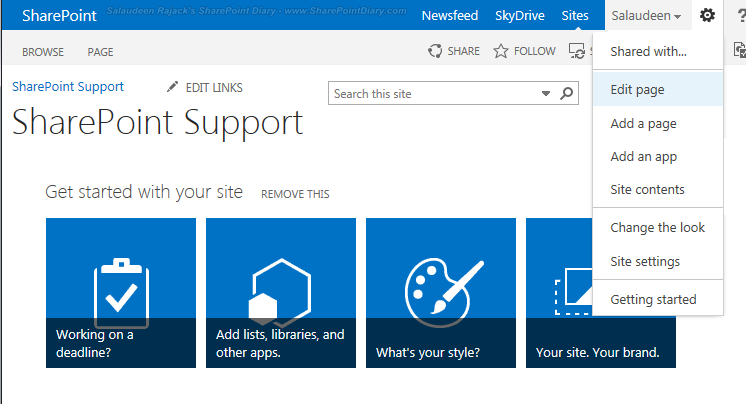Open the search scope dropdown arrow

[546, 94]
